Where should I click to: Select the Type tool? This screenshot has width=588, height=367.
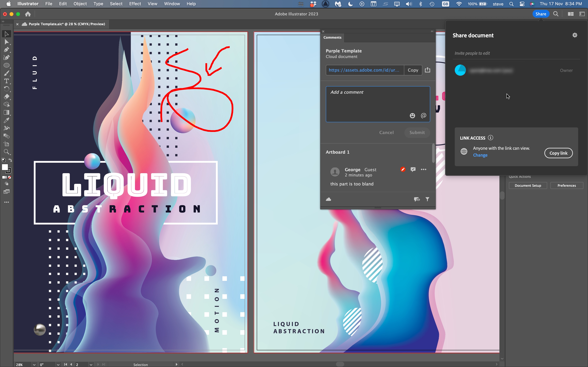[x=7, y=81]
